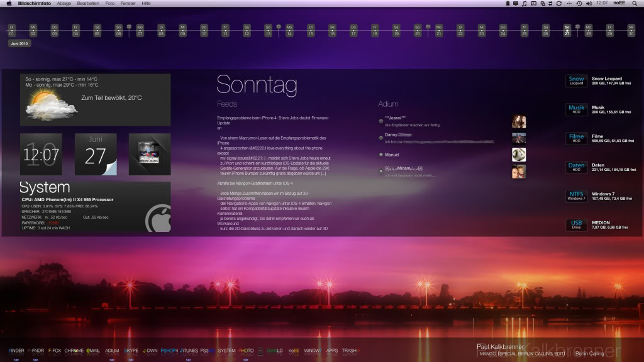Image resolution: width=644 pixels, height=362 pixels.
Task: Click Mirjam's avatar in Adium list
Action: point(519,172)
